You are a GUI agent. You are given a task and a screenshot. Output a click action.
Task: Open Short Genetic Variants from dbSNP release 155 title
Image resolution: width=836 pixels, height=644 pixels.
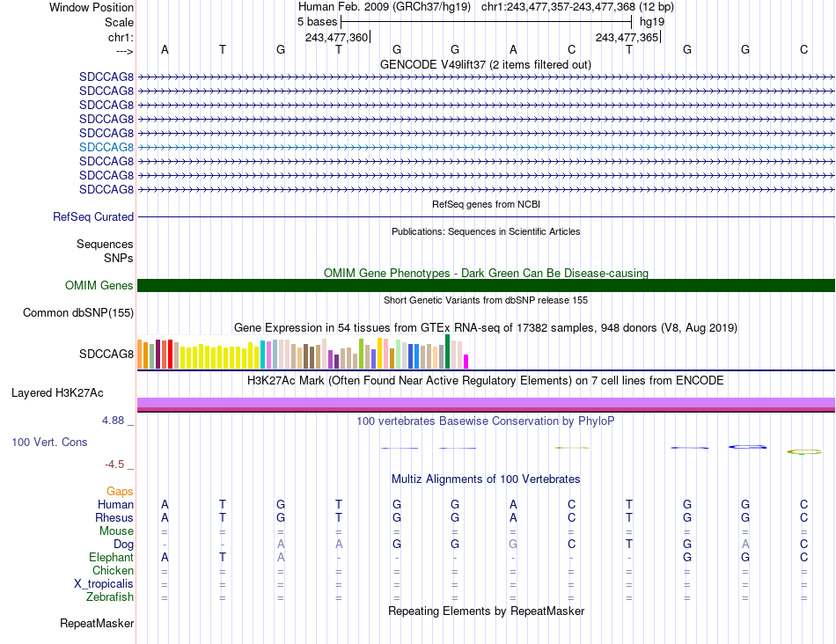click(x=486, y=300)
